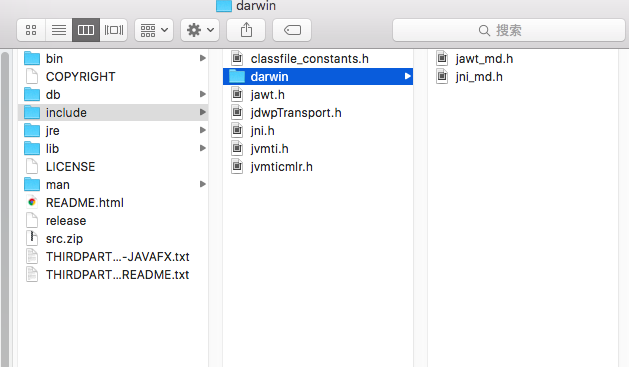Image resolution: width=629 pixels, height=367 pixels.
Task: Expand the man folder arrow
Action: click(203, 184)
